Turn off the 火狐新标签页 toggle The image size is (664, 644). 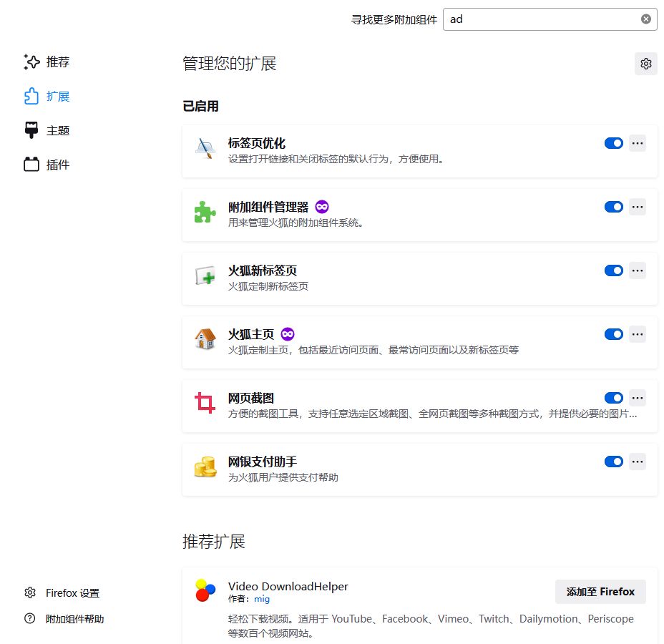tap(613, 270)
